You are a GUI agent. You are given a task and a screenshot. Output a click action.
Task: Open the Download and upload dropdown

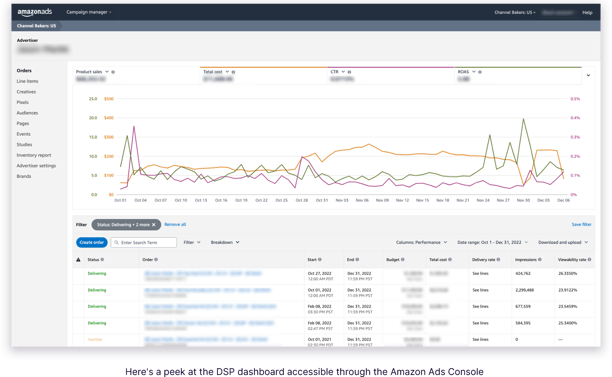point(563,242)
